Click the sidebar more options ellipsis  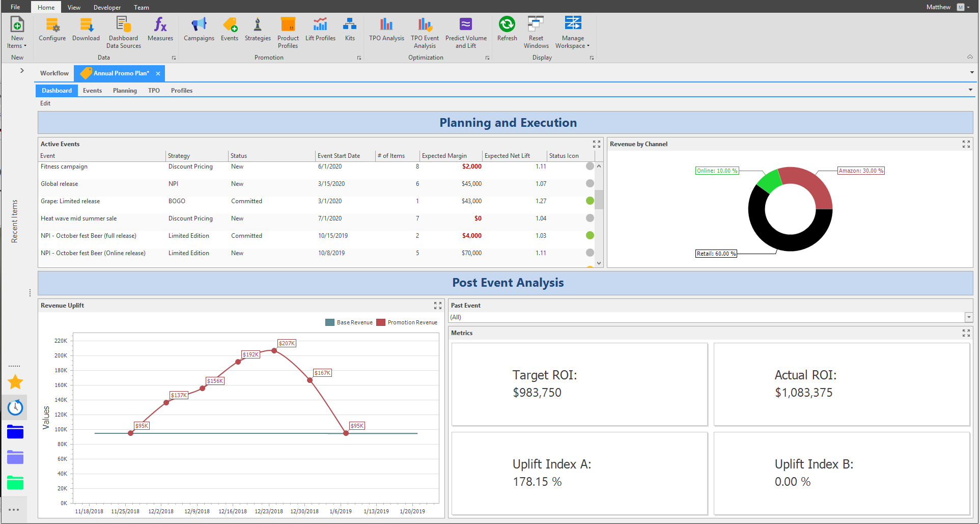pos(14,509)
